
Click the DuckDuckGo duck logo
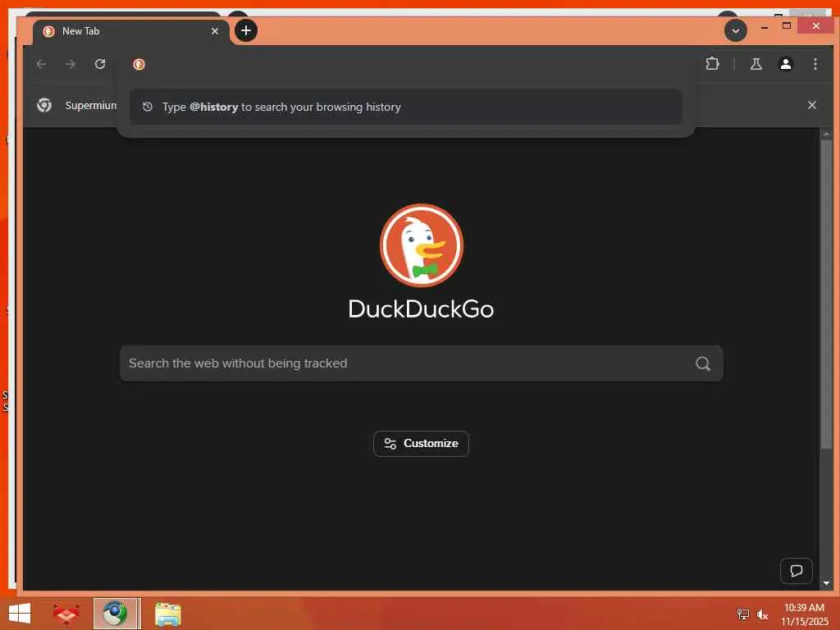tap(421, 245)
